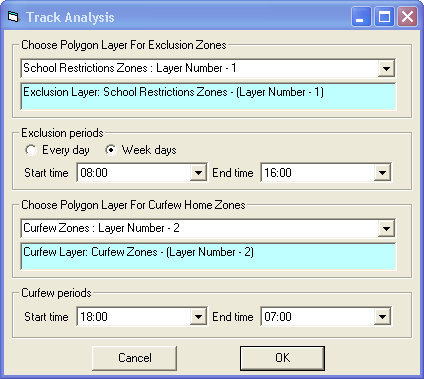Click the Curfew Layer info box
The width and height of the screenshot is (424, 379).
(x=208, y=257)
